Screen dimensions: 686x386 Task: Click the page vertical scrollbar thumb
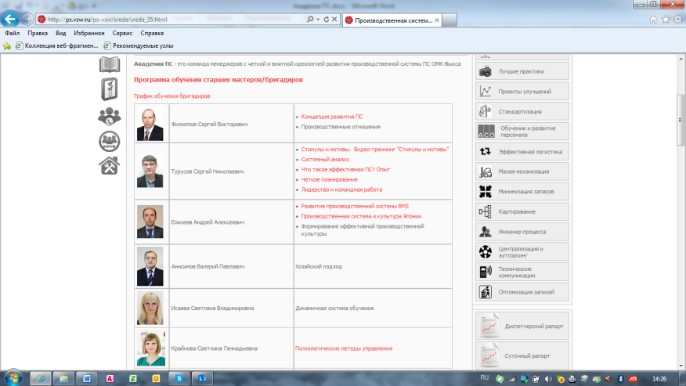(680, 119)
